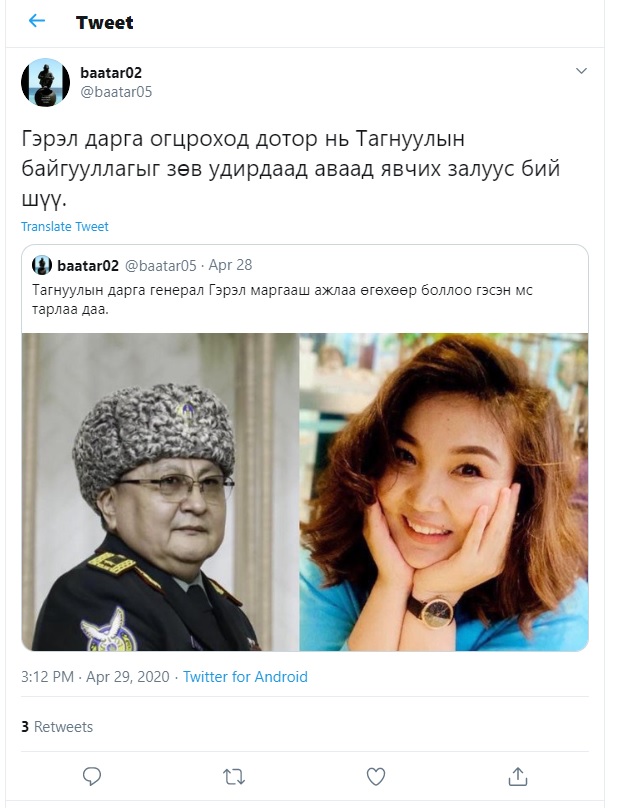Click the Tweet page header title
Screen dimensions: 620x808
(x=105, y=23)
